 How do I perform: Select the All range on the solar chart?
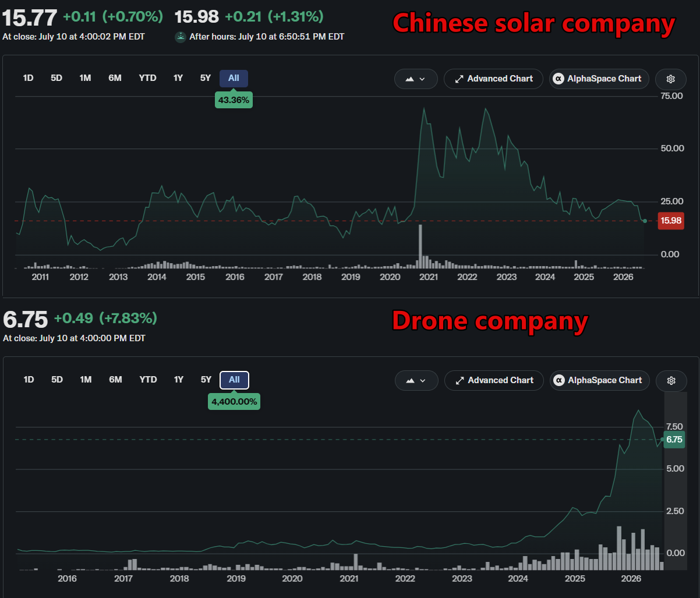pos(234,78)
